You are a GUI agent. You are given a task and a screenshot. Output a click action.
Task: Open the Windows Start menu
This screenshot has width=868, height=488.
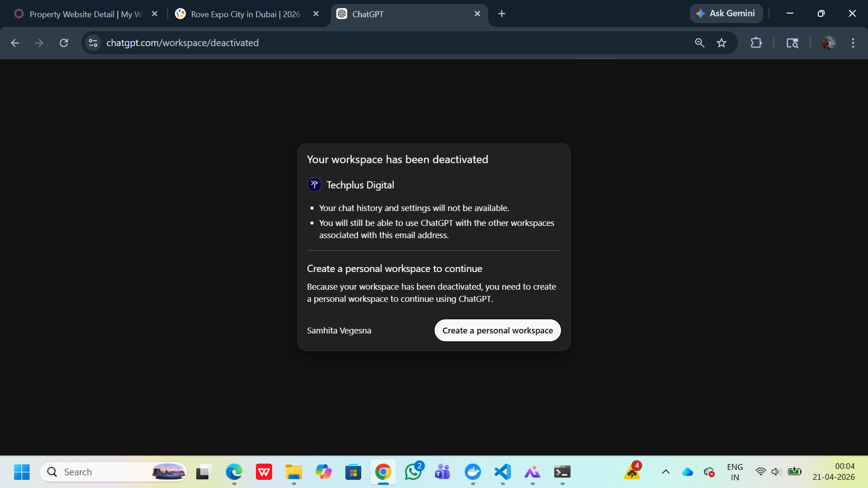coord(22,472)
